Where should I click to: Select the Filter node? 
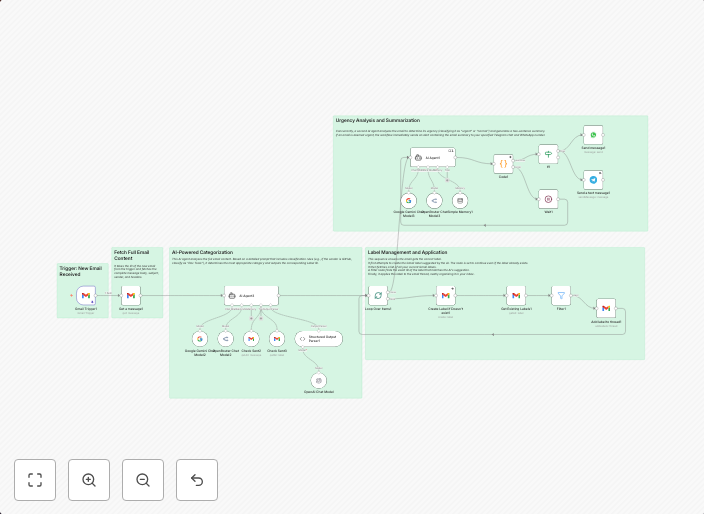point(561,295)
